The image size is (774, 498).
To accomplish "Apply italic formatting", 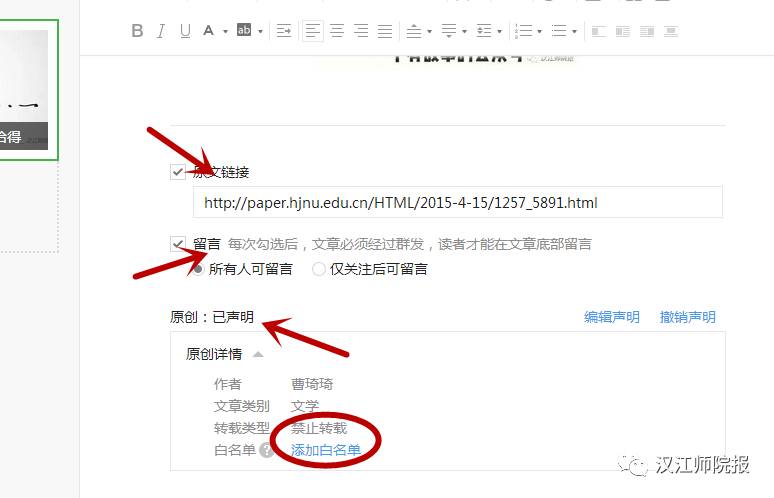I will [162, 31].
